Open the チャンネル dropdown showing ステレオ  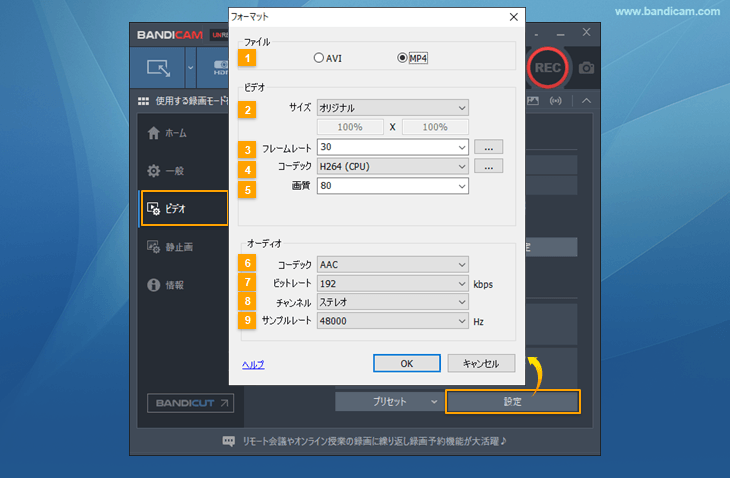pyautogui.click(x=392, y=302)
